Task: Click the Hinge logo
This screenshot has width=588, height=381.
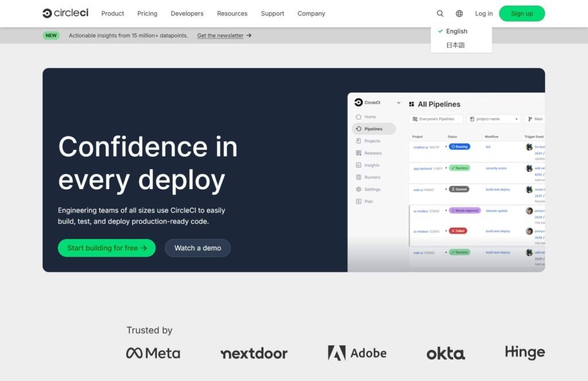Action: click(525, 353)
